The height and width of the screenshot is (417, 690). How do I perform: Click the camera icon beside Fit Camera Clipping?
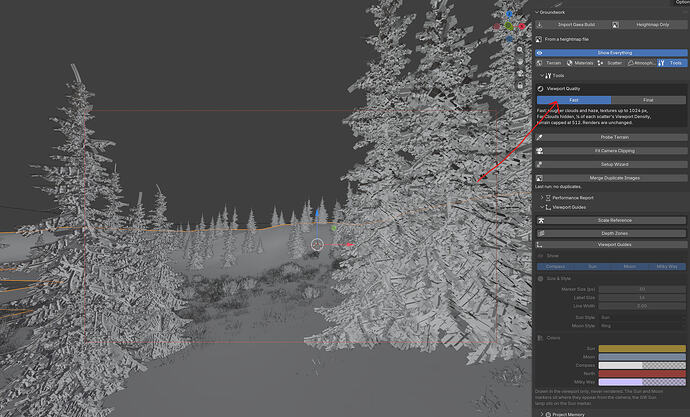[x=540, y=151]
